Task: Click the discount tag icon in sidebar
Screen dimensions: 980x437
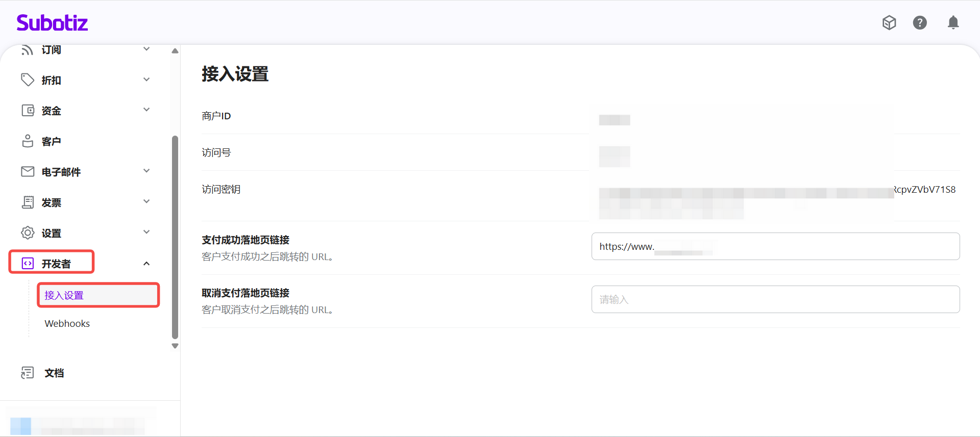Action: (28, 80)
